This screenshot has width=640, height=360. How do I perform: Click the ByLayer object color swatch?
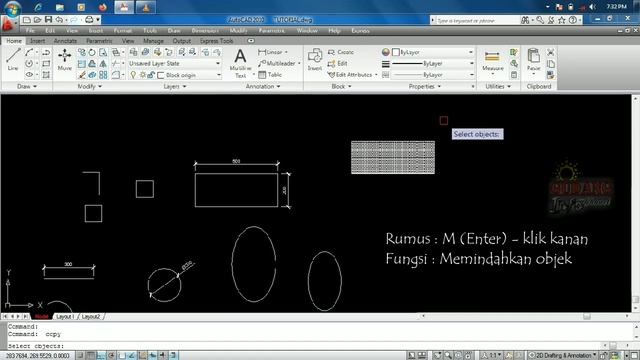click(396, 52)
